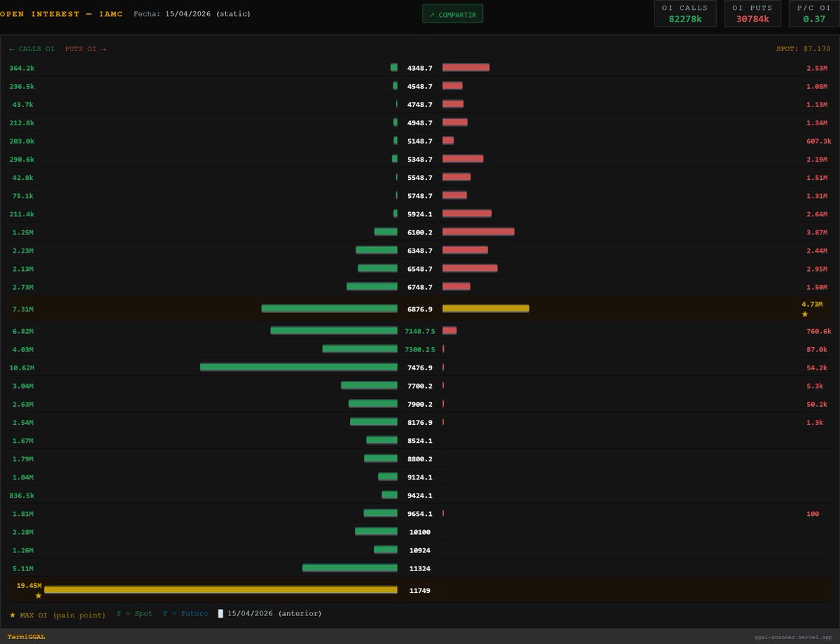Image resolution: width=840 pixels, height=644 pixels.
Task: Click the red puts bar at strike 4348.7
Action: pos(465,67)
